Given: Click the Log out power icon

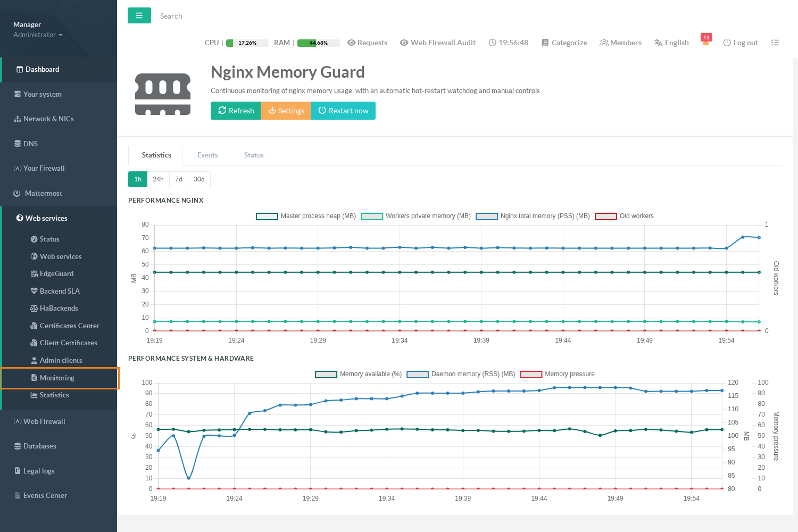Looking at the screenshot, I should point(727,43).
